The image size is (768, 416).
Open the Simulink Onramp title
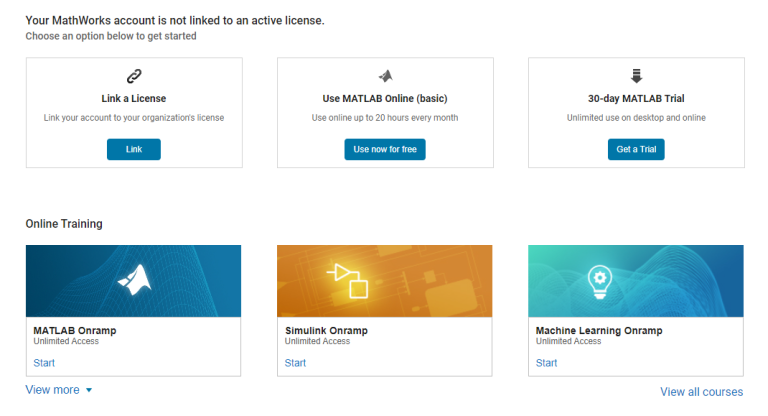(326, 331)
